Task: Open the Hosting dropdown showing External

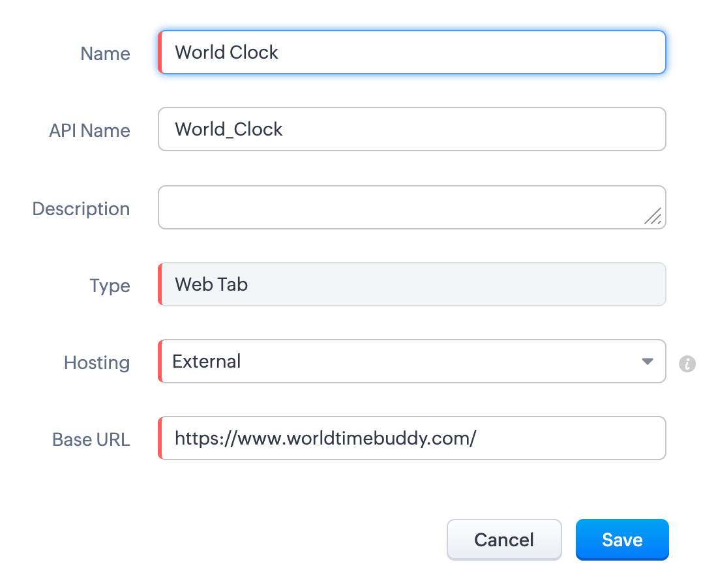Action: tap(412, 361)
